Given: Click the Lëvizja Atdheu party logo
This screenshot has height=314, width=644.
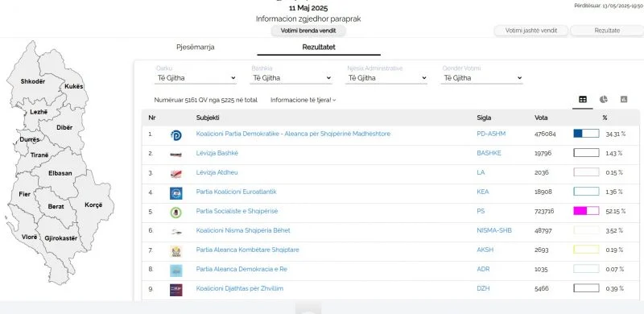Looking at the screenshot, I should pyautogui.click(x=176, y=174).
